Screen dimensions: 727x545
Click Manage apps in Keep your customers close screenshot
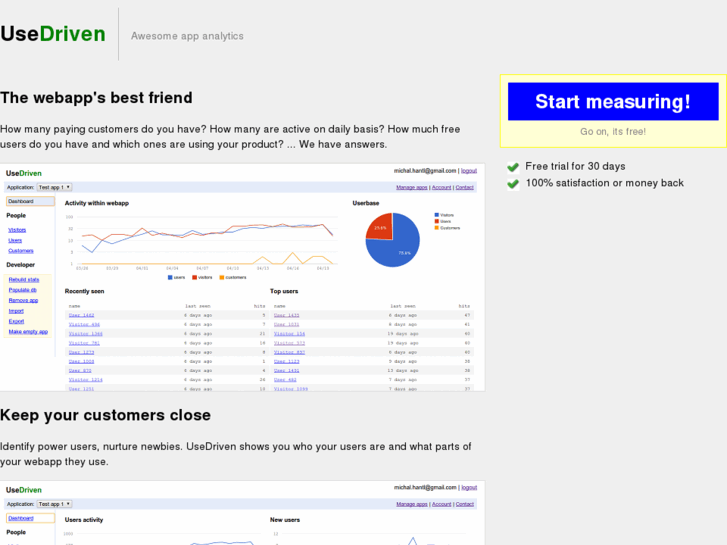pos(412,504)
